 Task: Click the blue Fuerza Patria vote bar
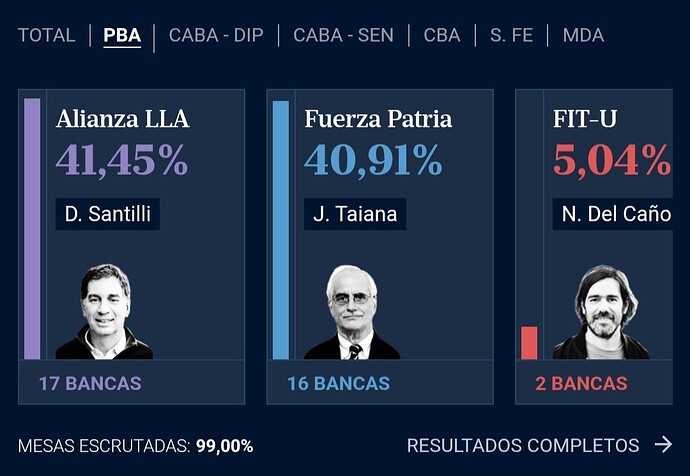[281, 228]
